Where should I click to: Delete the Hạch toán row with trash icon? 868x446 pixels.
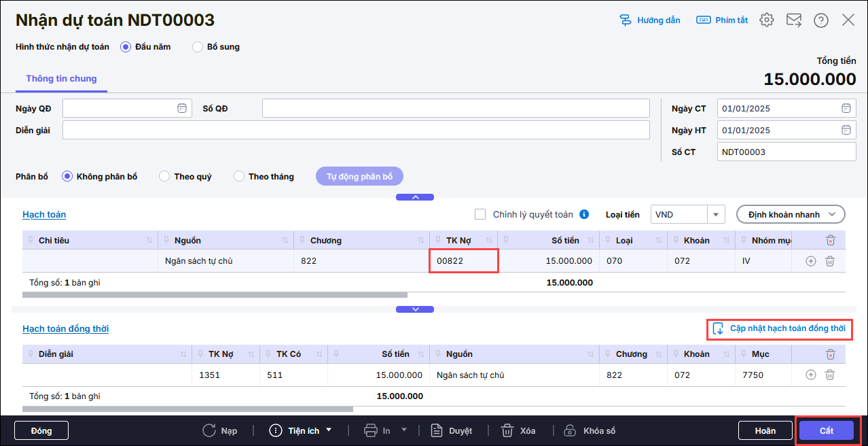(829, 261)
